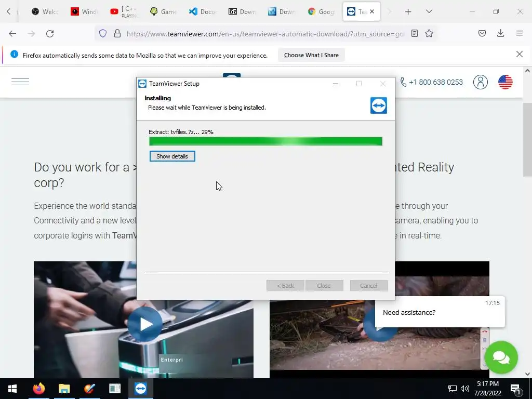
Task: Switch to the Google tab
Action: point(321,11)
